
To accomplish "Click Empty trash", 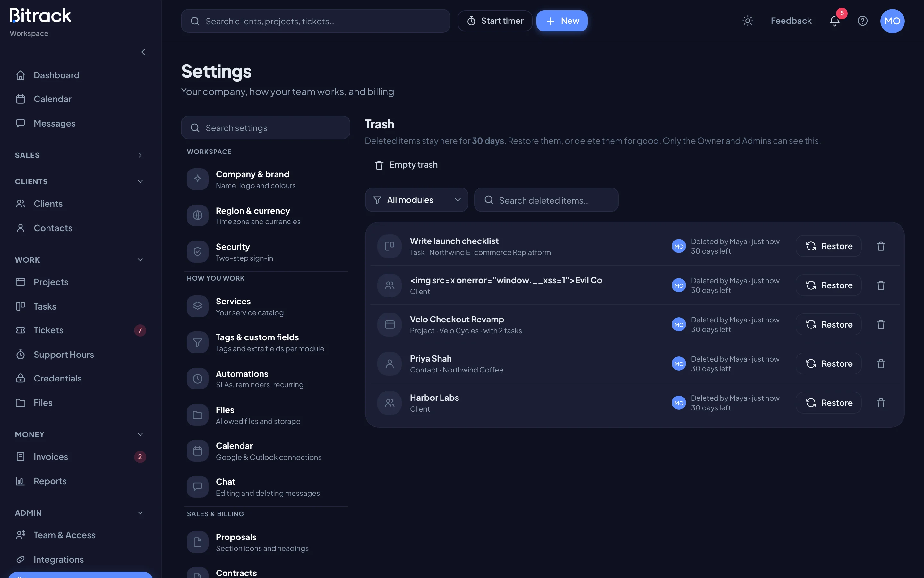I will (x=406, y=165).
